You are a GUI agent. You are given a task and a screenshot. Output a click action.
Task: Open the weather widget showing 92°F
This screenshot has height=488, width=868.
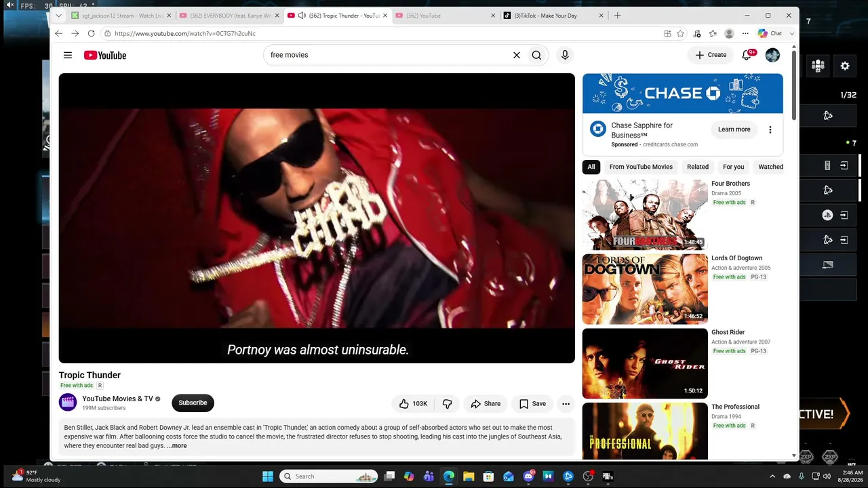coord(37,476)
